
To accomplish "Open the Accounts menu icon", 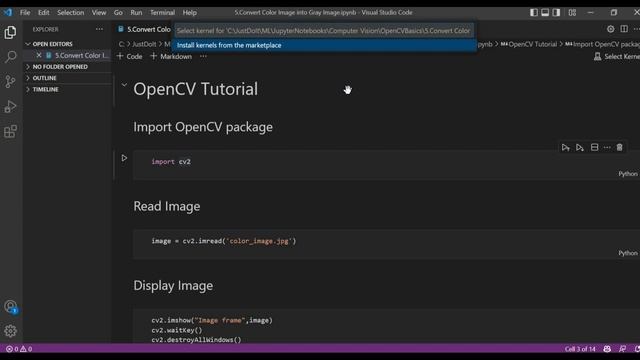I will coord(10,307).
